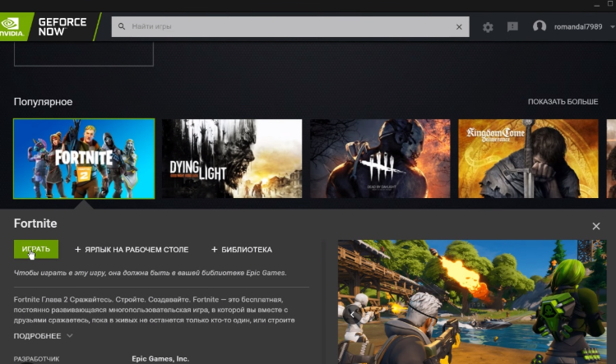Image resolution: width=616 pixels, height=364 pixels.
Task: Add Fortnite ЯРЛЫК НА РАБОЧЕМ СТОЛЕ
Action: click(x=132, y=250)
